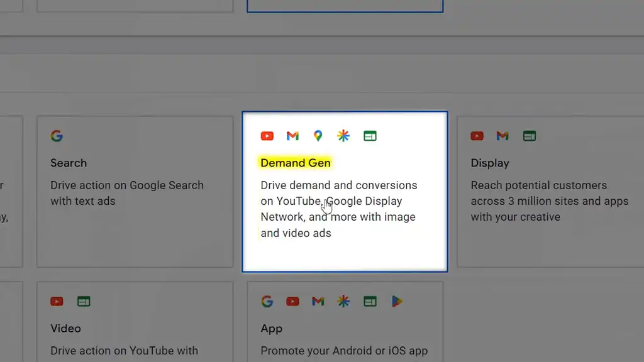Select the Search campaign type card
Image resolution: width=644 pixels, height=362 pixels.
[135, 192]
